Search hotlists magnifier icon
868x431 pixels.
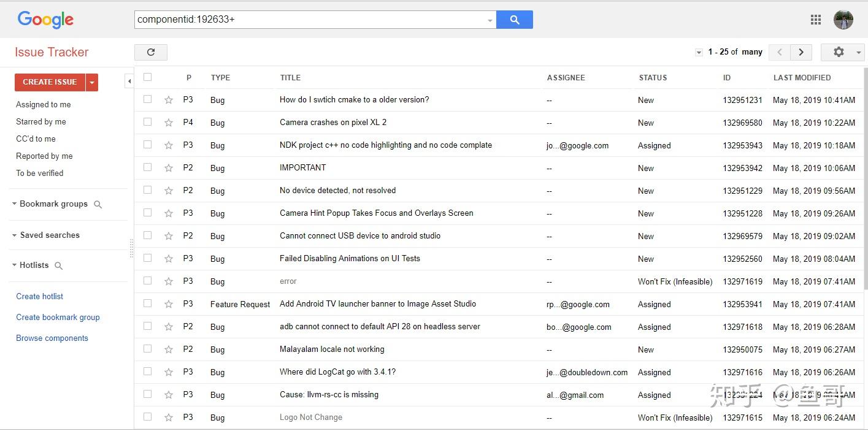[x=59, y=265]
